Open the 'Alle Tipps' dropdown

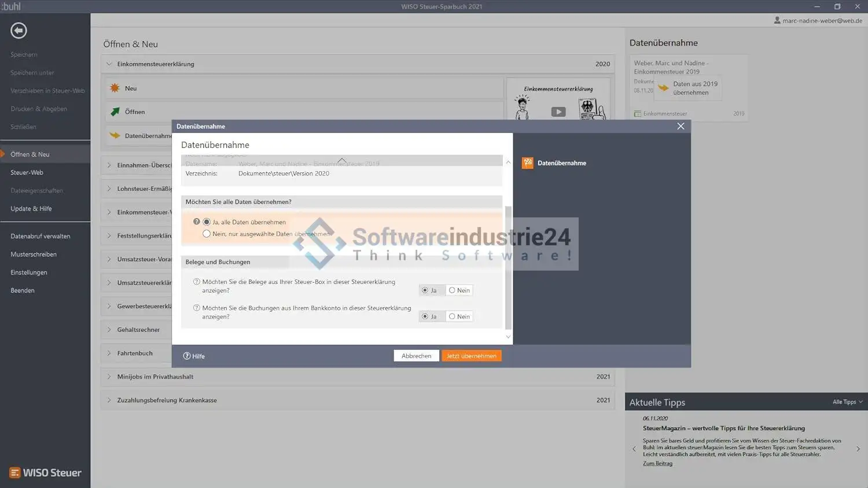click(847, 402)
